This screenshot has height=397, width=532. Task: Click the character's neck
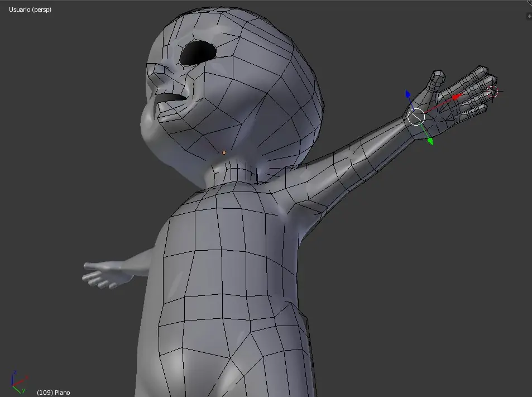click(x=233, y=170)
